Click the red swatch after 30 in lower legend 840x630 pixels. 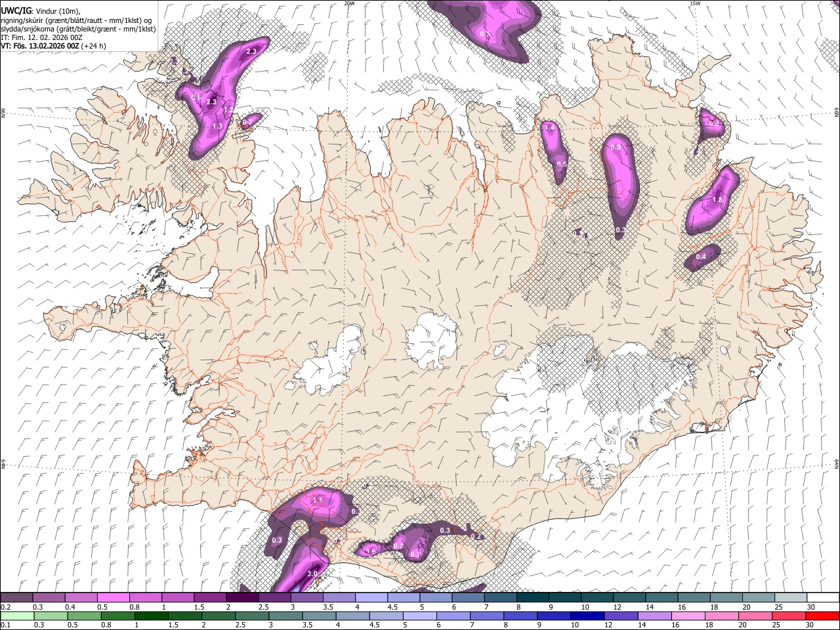(822, 616)
